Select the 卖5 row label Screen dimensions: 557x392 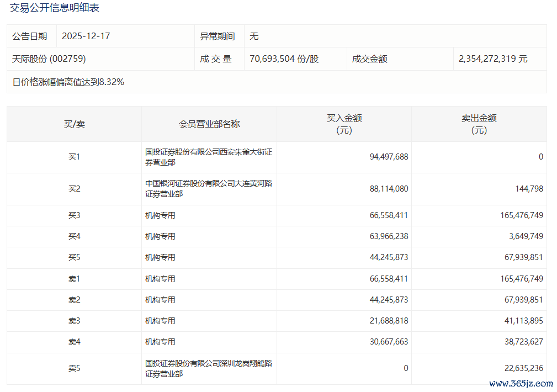74,368
